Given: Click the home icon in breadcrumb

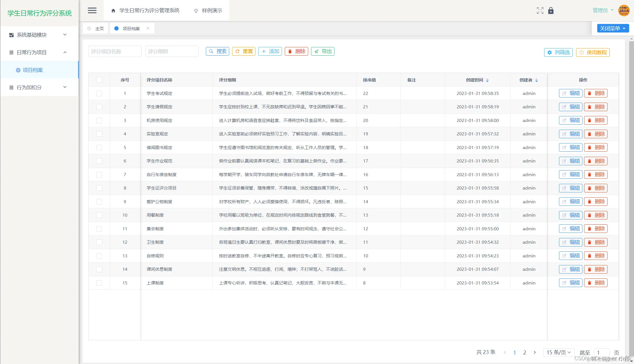Looking at the screenshot, I should 113,11.
